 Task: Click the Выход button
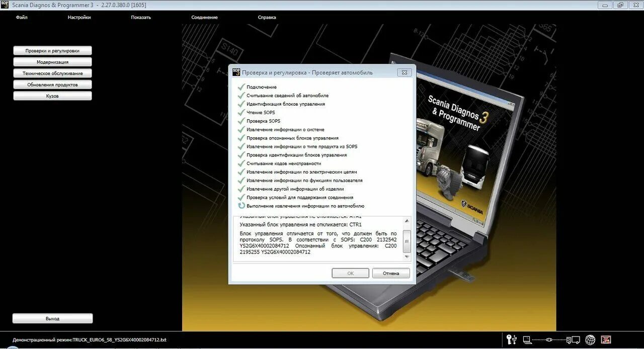click(x=52, y=318)
